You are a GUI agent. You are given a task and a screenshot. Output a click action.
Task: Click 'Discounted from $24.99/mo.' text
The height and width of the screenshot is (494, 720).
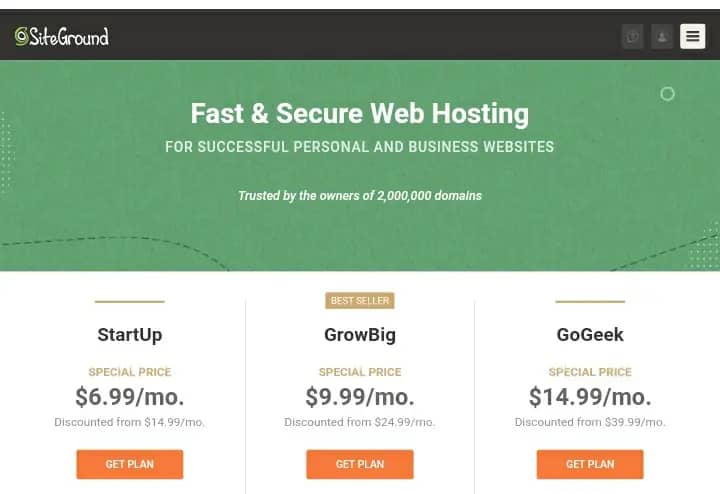pyautogui.click(x=360, y=422)
